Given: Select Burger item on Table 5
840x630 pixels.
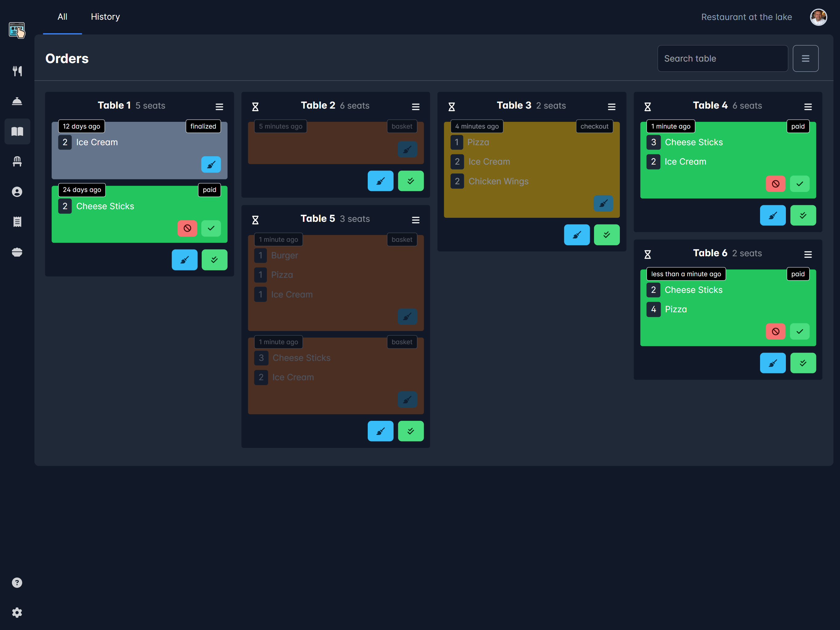Looking at the screenshot, I should 284,255.
